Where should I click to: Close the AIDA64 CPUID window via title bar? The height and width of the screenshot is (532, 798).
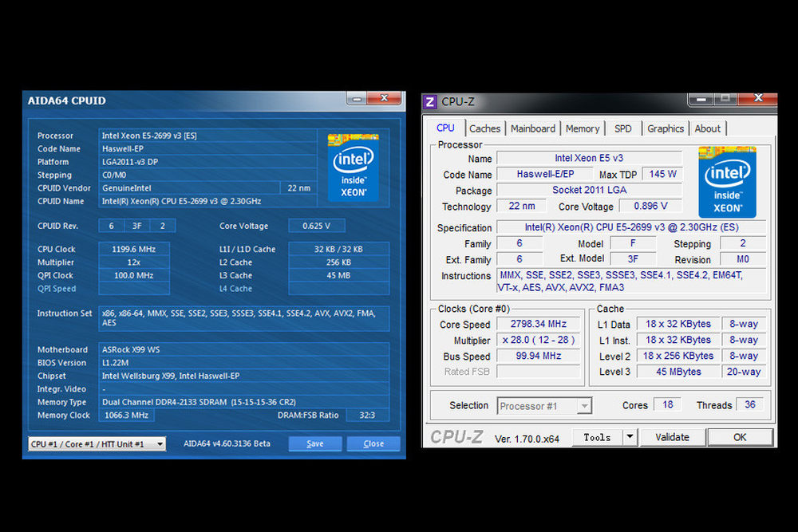click(385, 98)
